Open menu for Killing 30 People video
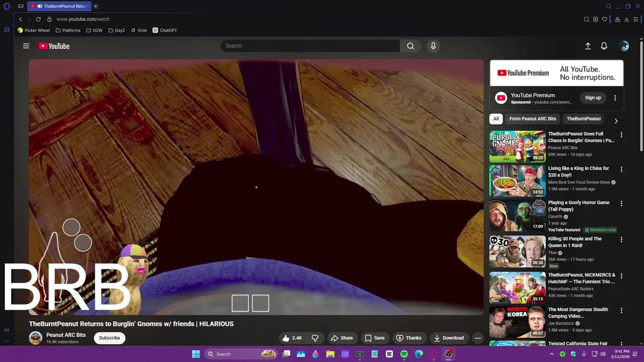The width and height of the screenshot is (644, 362). (621, 240)
